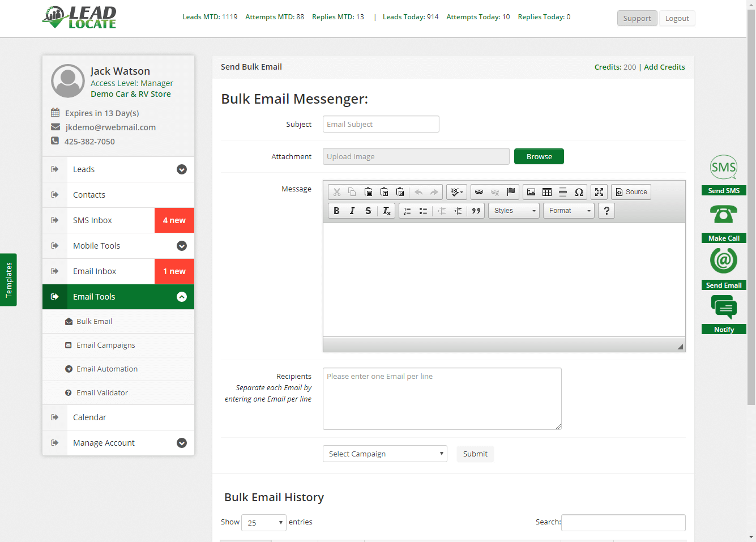This screenshot has width=756, height=542.
Task: Open the Styles dropdown
Action: click(x=514, y=211)
